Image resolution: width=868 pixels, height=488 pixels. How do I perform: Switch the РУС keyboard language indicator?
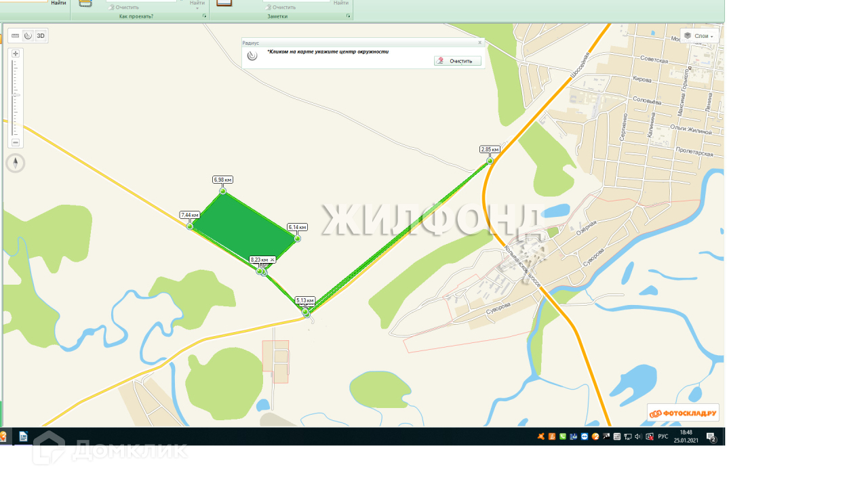pos(663,436)
